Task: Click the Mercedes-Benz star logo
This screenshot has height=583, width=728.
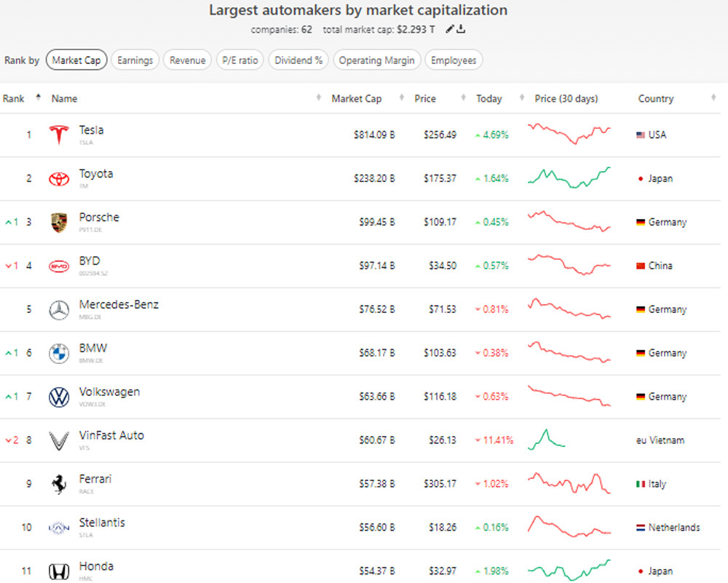Action: click(x=58, y=309)
